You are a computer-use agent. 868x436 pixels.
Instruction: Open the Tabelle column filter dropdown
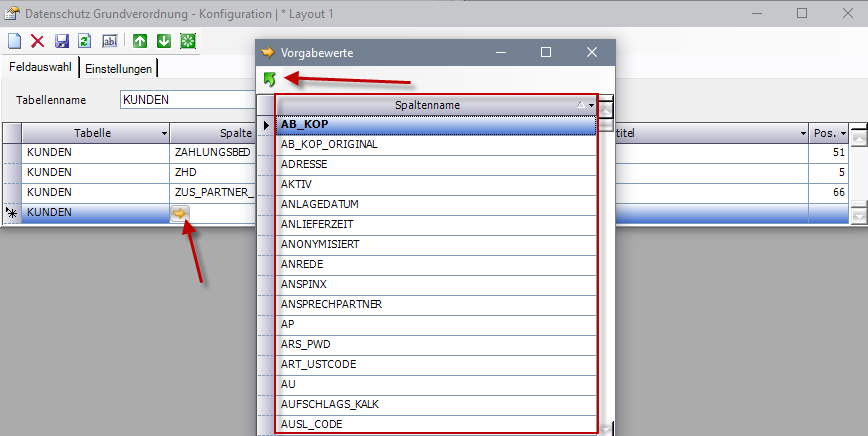pos(163,133)
